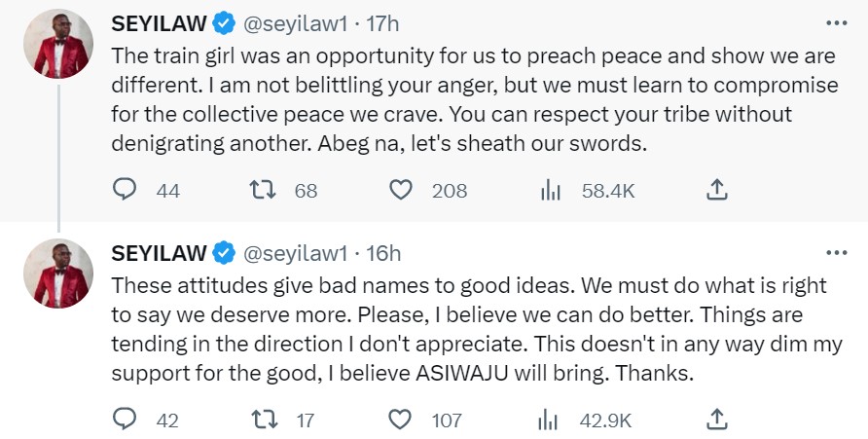Reply to the ASIWAJU tweet
Viewport: 868px width, 439px height.
point(125,420)
